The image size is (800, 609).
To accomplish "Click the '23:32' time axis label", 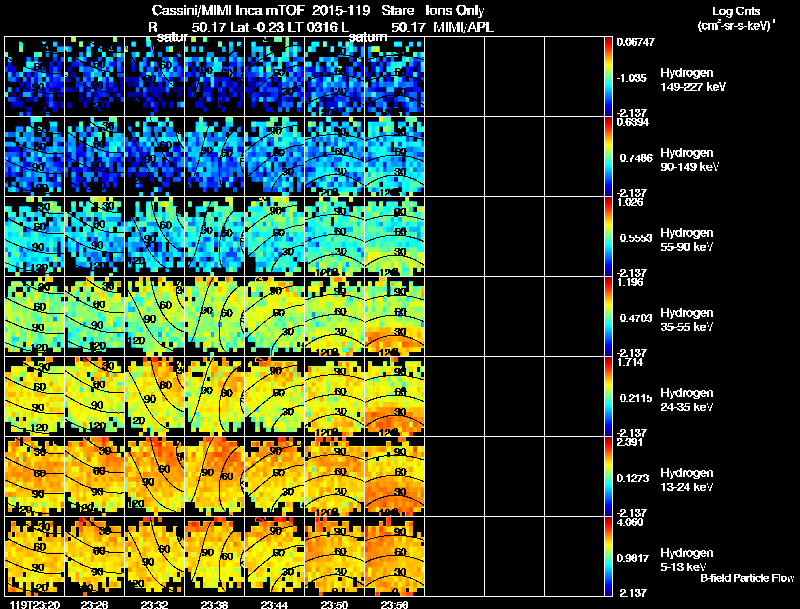I will 155,604.
